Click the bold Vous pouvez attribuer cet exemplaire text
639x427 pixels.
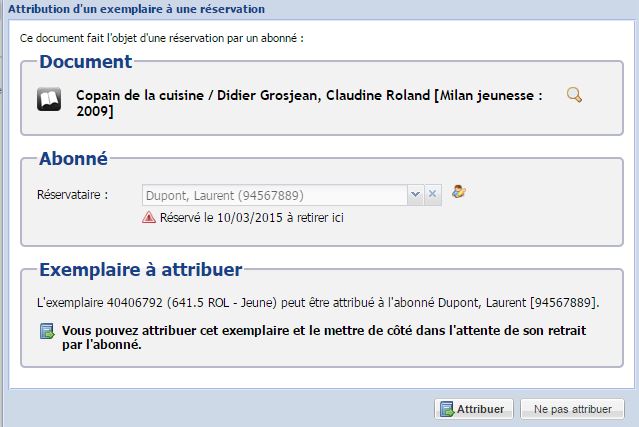tap(324, 337)
